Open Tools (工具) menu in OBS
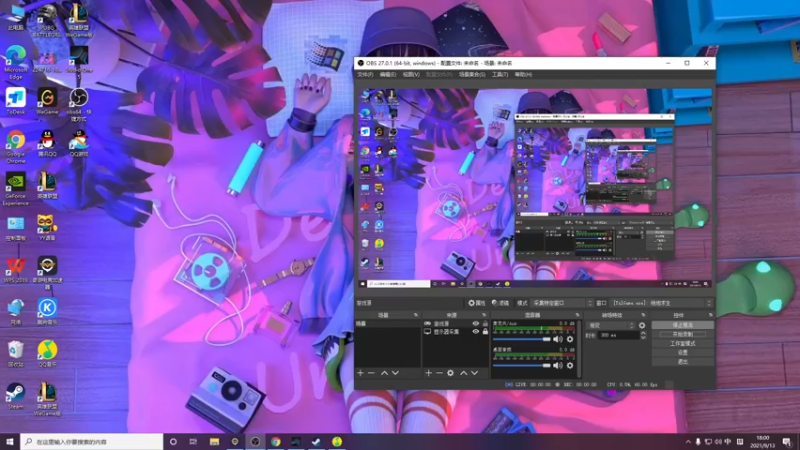 coord(500,74)
